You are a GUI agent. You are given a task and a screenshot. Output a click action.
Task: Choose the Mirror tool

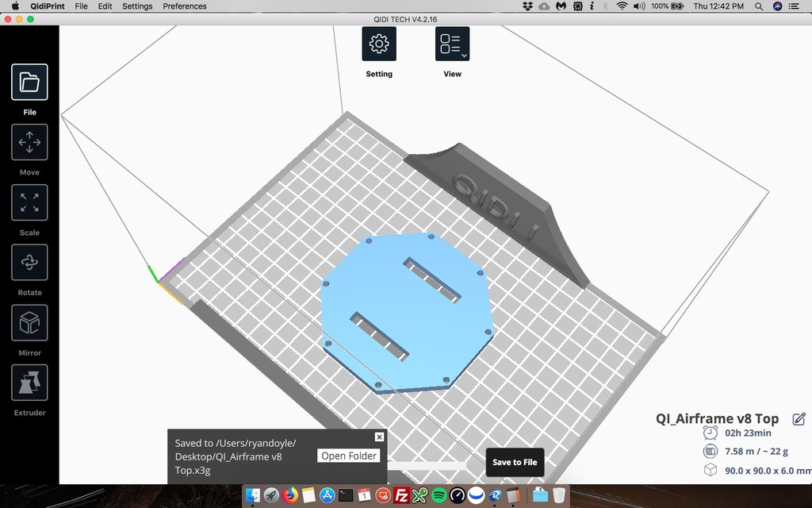[29, 323]
